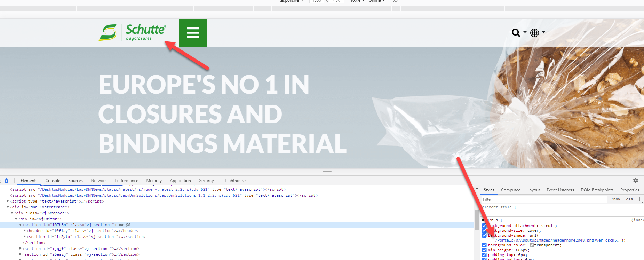644x260 pixels.
Task: Click the magnifying glass search icon
Action: coord(516,33)
